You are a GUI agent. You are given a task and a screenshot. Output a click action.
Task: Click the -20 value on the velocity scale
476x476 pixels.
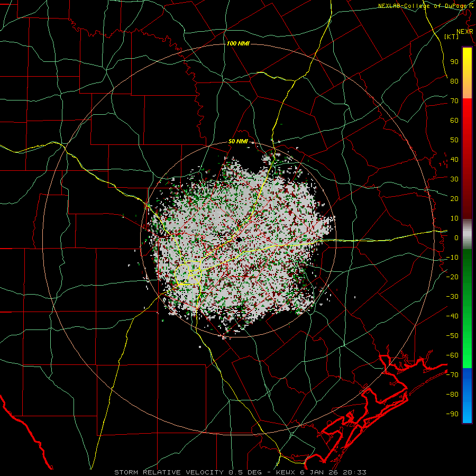click(452, 277)
